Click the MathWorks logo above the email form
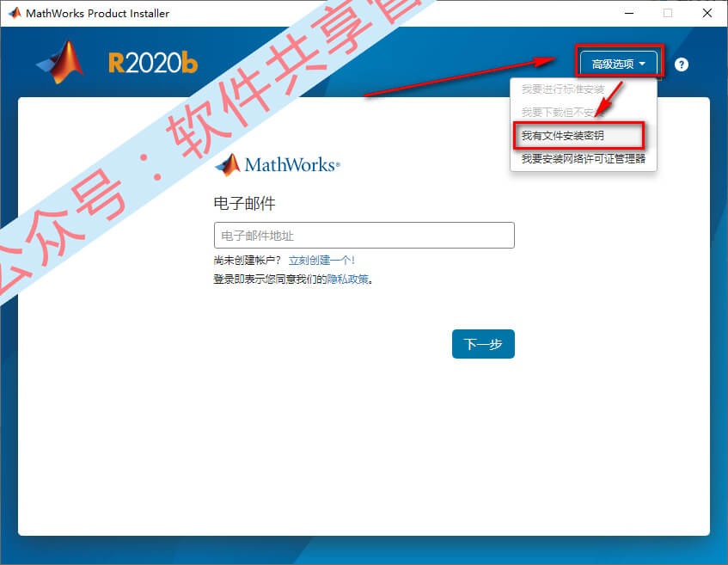The image size is (728, 565). (x=277, y=165)
